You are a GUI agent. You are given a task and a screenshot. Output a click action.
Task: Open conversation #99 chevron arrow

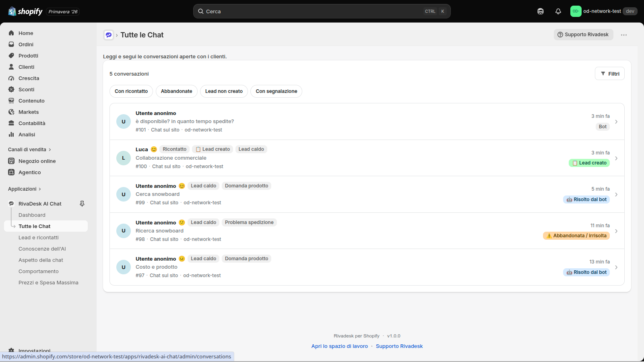pyautogui.click(x=616, y=194)
